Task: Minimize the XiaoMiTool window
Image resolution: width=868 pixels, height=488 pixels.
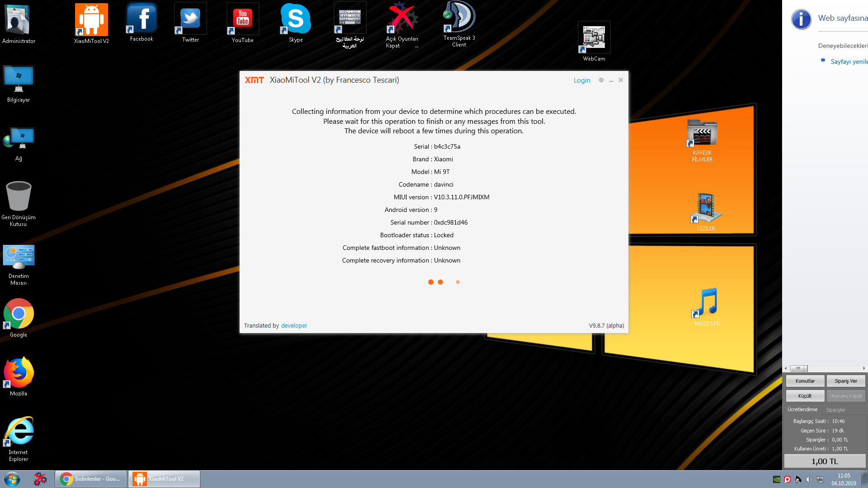Action: (x=611, y=80)
